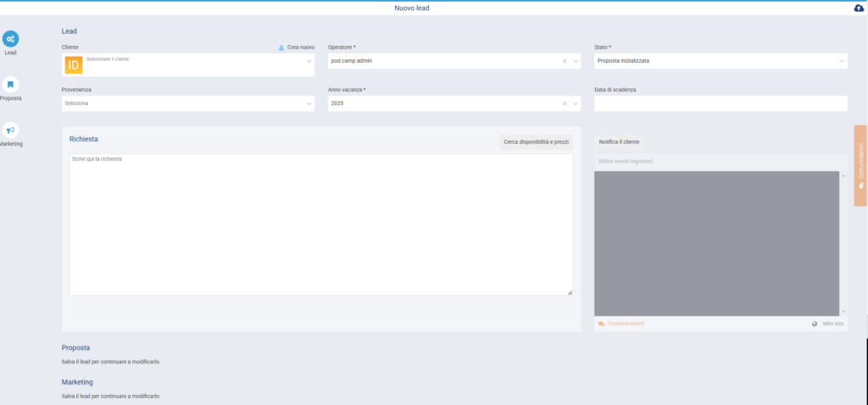Click the events panel scrollbar

[x=843, y=243]
